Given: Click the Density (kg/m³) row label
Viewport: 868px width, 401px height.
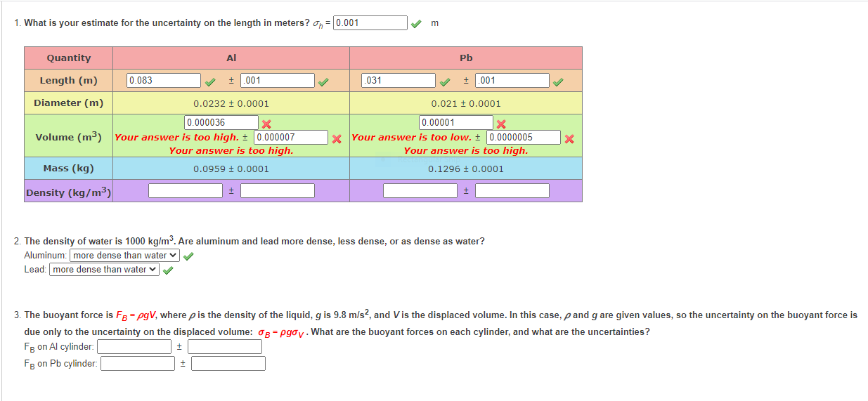Looking at the screenshot, I should tap(69, 191).
